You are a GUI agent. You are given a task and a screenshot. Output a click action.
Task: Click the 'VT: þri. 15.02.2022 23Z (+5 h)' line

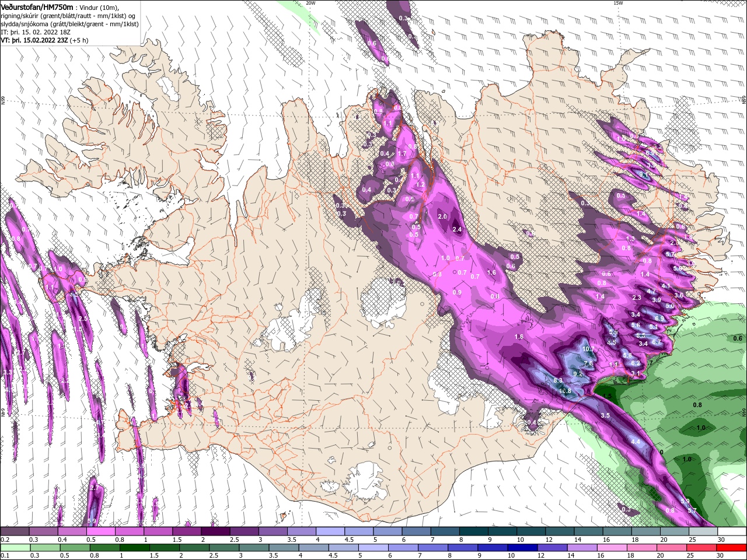click(x=44, y=40)
